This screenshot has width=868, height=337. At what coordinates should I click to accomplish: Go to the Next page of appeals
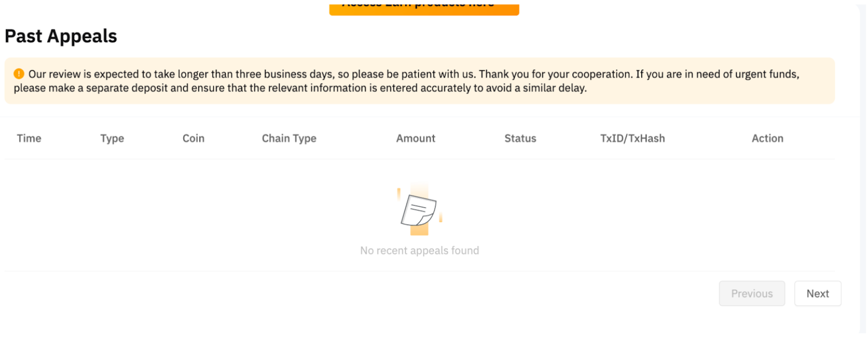pos(817,293)
